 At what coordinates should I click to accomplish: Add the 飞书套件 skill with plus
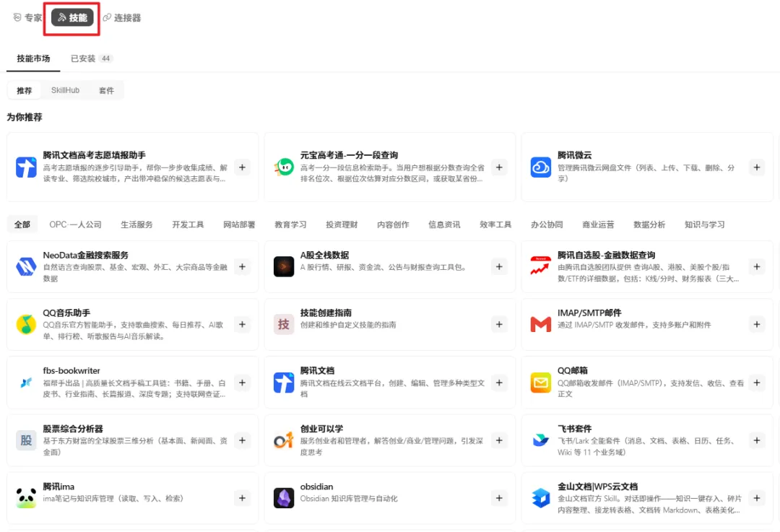[x=757, y=440]
